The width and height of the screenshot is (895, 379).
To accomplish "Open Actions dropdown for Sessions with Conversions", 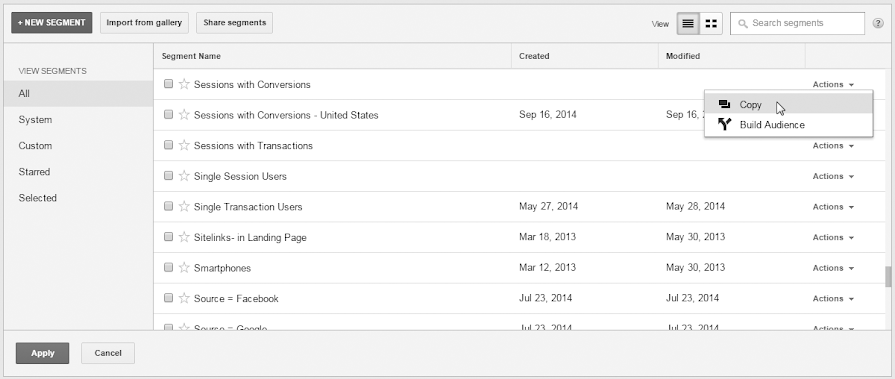I will point(833,84).
